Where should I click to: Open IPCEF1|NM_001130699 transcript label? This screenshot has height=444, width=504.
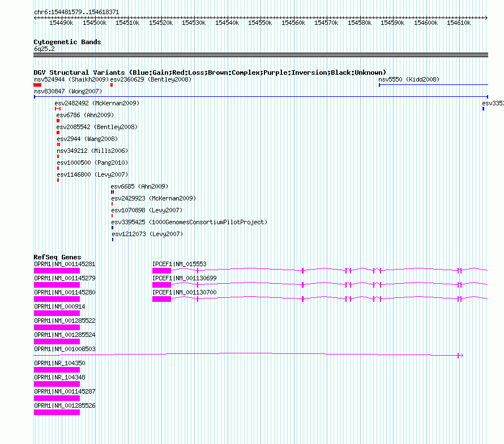pos(185,279)
